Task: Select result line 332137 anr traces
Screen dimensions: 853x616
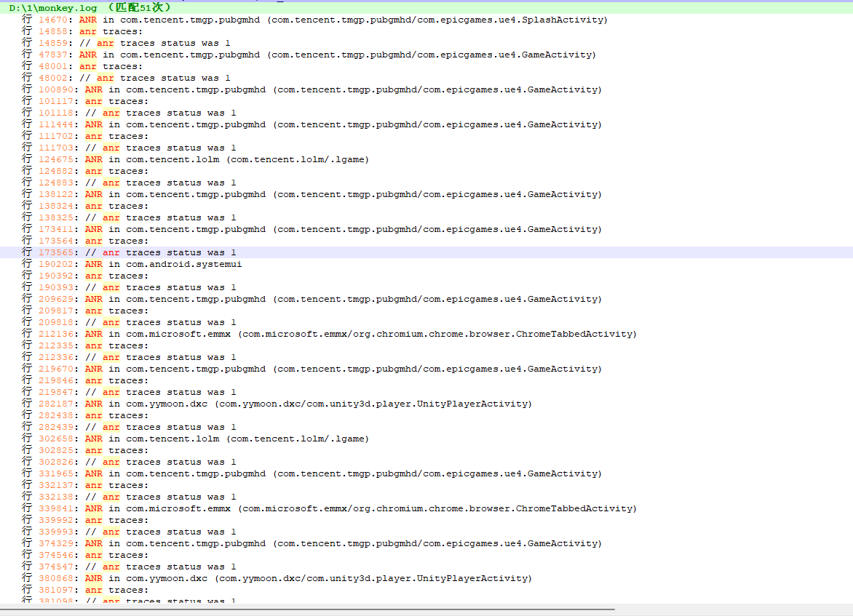Action: (x=426, y=486)
